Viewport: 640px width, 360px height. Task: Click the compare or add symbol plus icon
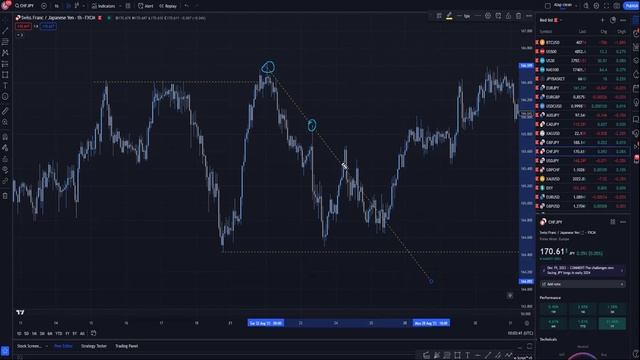(44, 6)
